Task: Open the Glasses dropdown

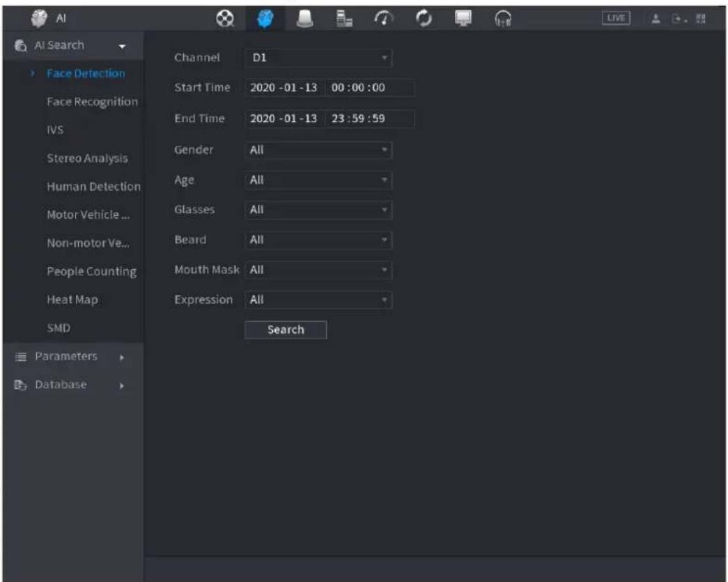Action: tap(318, 210)
